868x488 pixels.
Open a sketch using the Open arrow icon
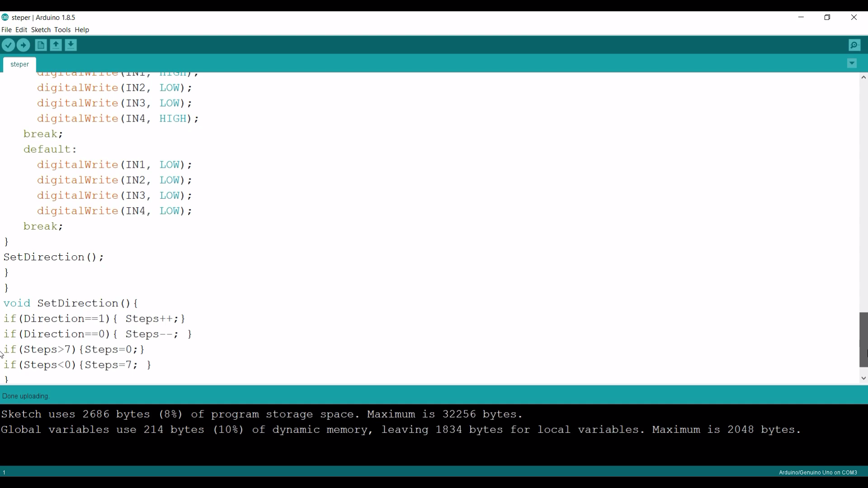[56, 45]
